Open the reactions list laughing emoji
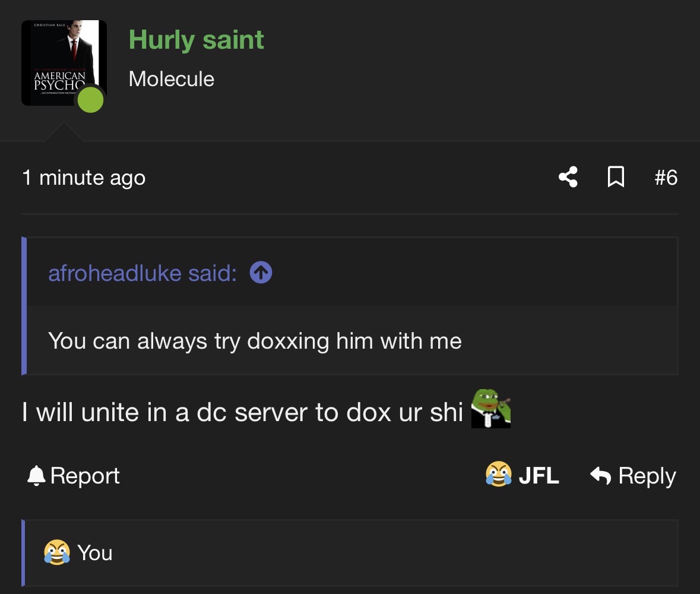 coord(56,552)
